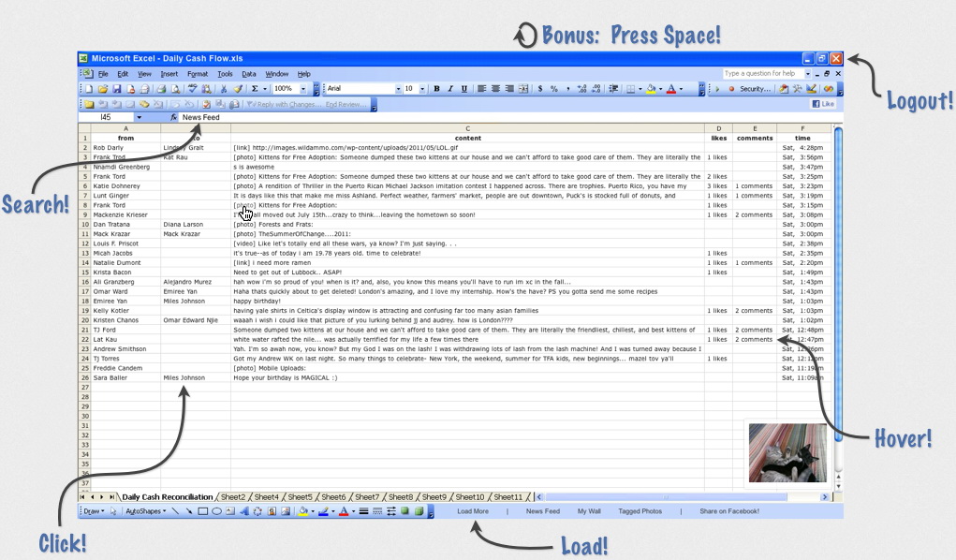Viewport: 956px width, 560px height.
Task: Open a file with the folder icon
Action: pyautogui.click(x=102, y=89)
